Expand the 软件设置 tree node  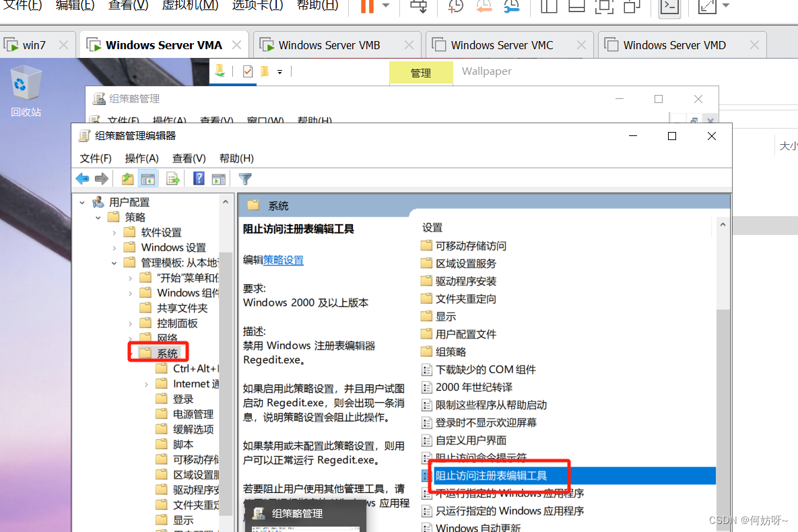pos(114,233)
